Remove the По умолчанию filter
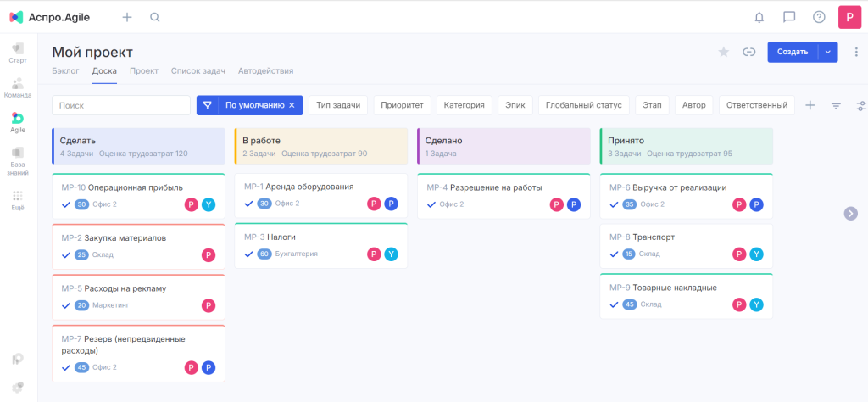The image size is (868, 402). (x=292, y=105)
